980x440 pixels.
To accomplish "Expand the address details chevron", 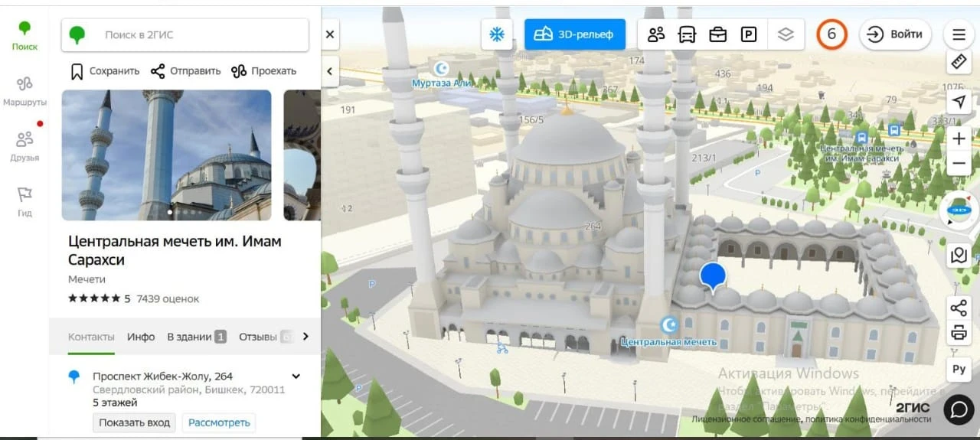I will coord(296,376).
